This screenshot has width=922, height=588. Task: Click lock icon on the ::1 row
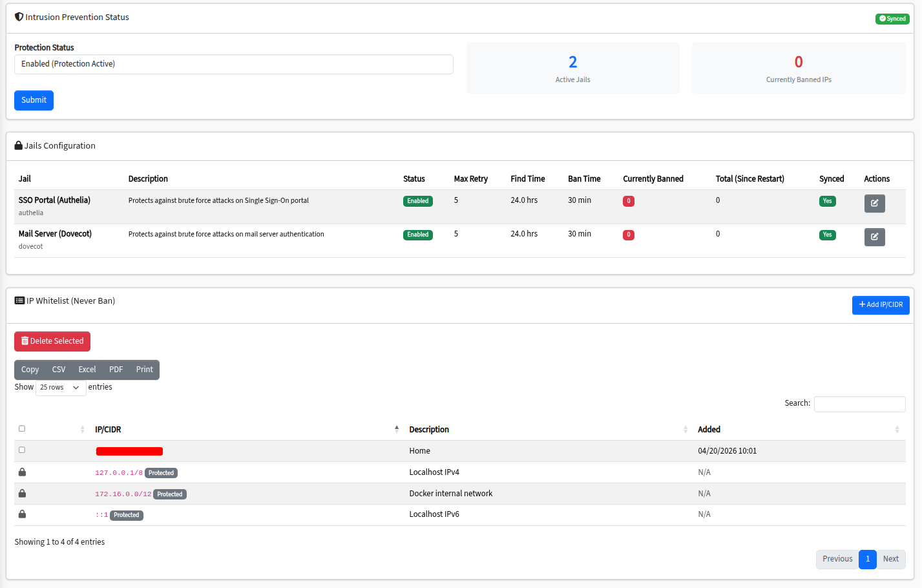[x=22, y=514]
